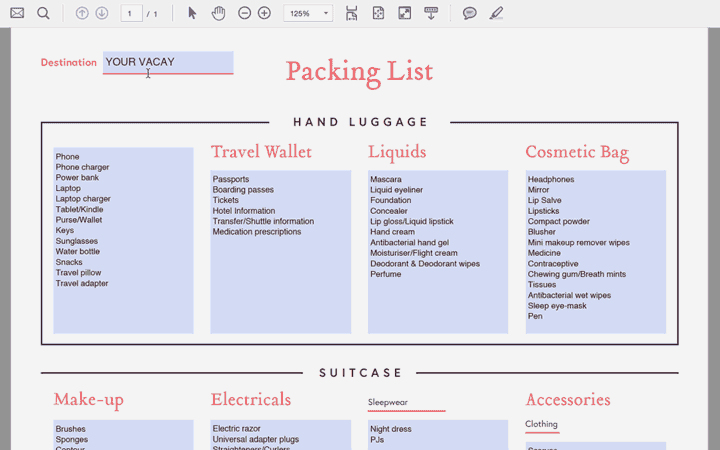This screenshot has height=450, width=720.
Task: Click 'Headphones' in Cosmetic Bag
Action: pyautogui.click(x=551, y=179)
